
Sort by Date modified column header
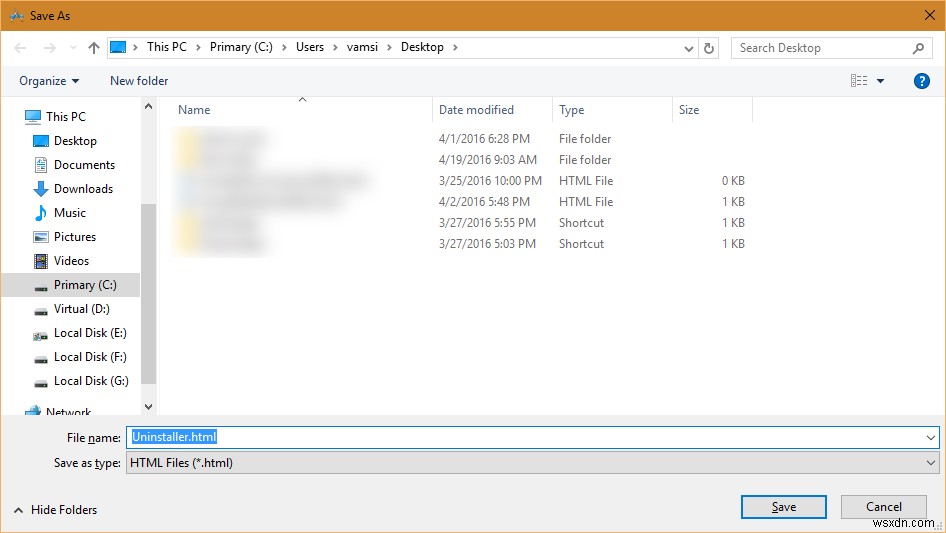tap(476, 110)
